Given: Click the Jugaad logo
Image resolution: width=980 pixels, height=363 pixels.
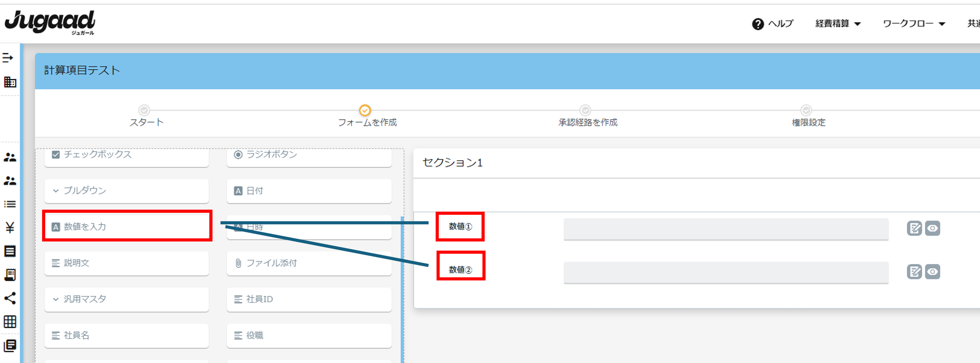Looking at the screenshot, I should pos(50,23).
